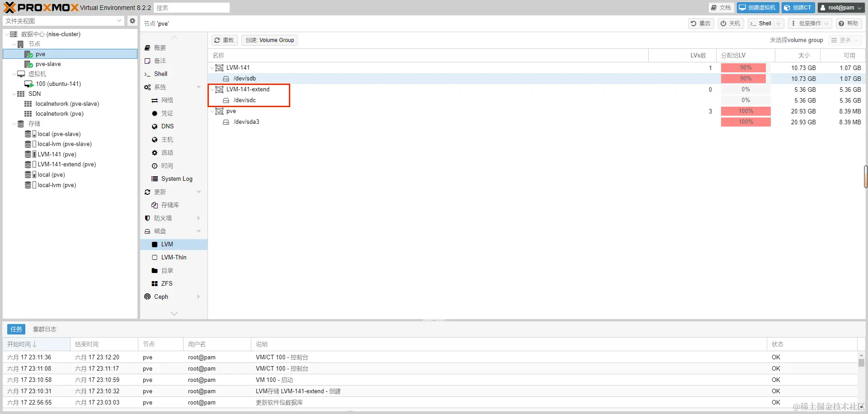The image size is (868, 414).
Task: Open the 概要 summary icon in node menu
Action: pyautogui.click(x=147, y=48)
